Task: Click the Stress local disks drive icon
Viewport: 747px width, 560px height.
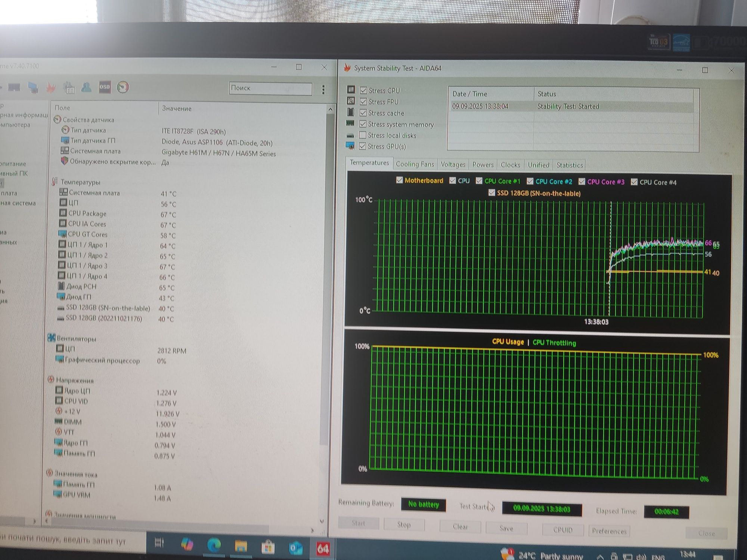Action: point(350,135)
